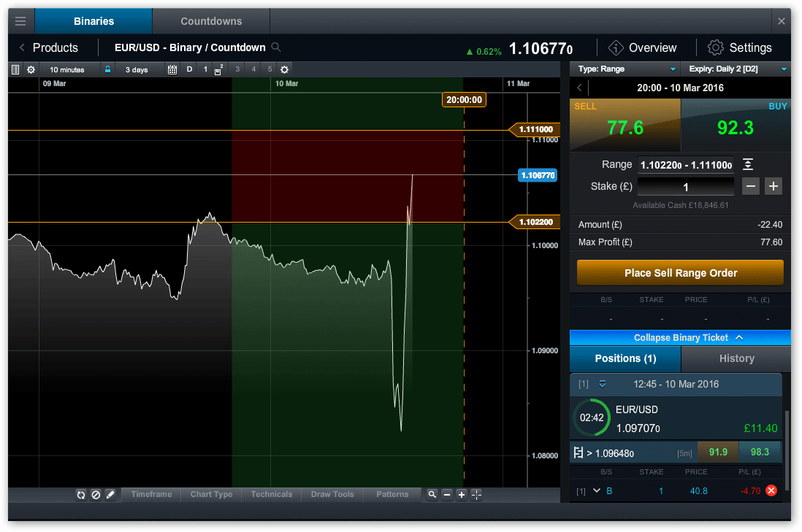Image resolution: width=802 pixels, height=532 pixels.
Task: Click Place Sell Range Order button
Action: [x=680, y=272]
